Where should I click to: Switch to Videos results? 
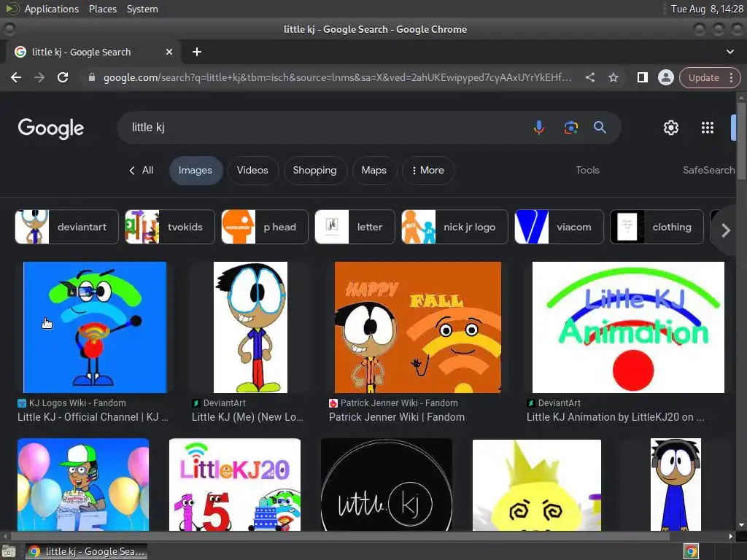pos(252,171)
